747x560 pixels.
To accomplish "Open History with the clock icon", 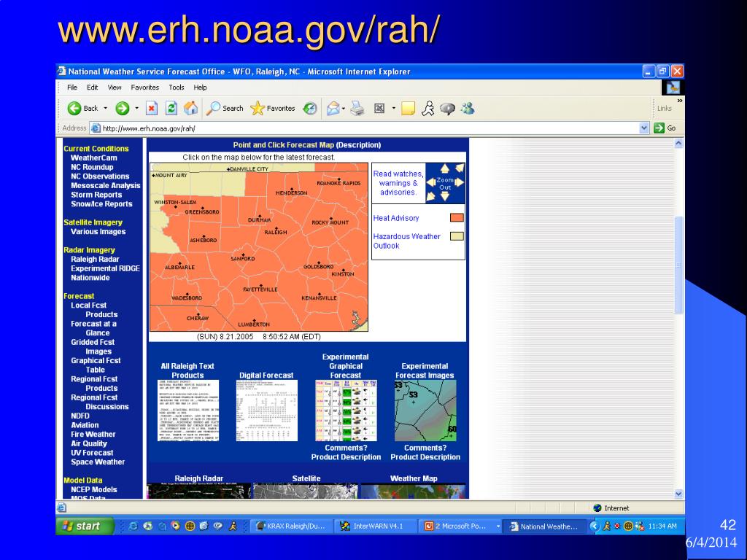I will click(x=310, y=109).
